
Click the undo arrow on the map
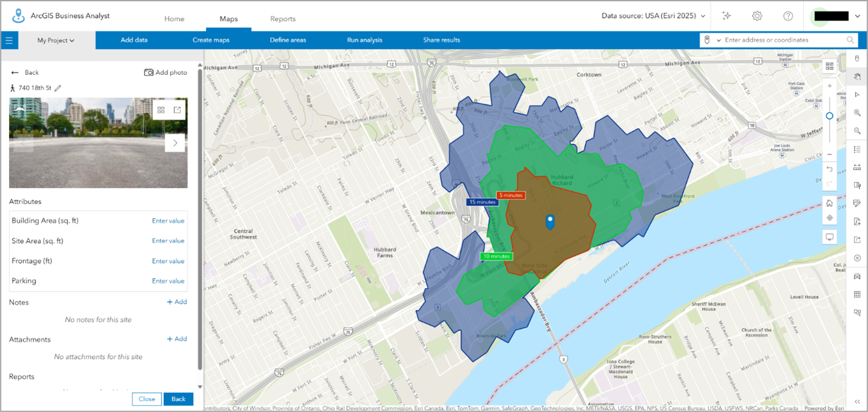coord(830,170)
